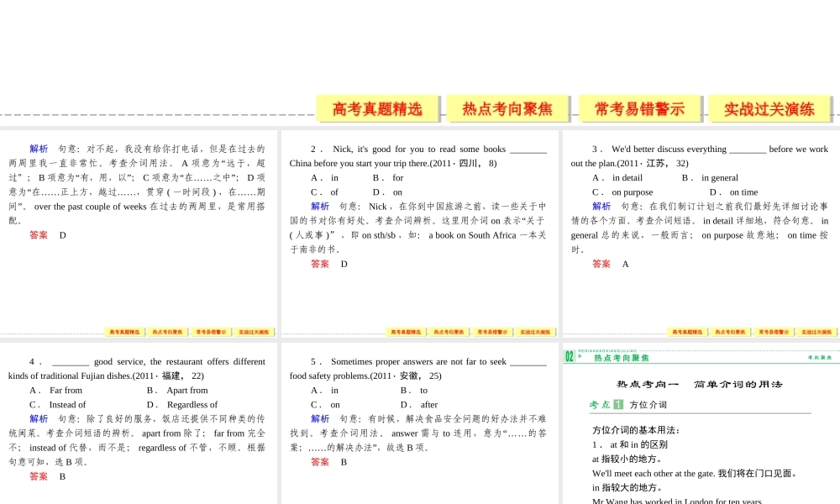This screenshot has width=840, height=504.
Task: Select option 'D. on' in question 2
Action: coord(387,192)
